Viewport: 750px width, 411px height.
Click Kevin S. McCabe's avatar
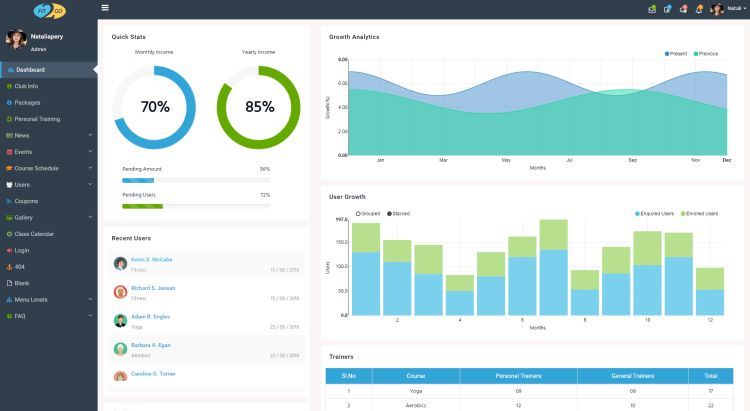click(x=120, y=263)
